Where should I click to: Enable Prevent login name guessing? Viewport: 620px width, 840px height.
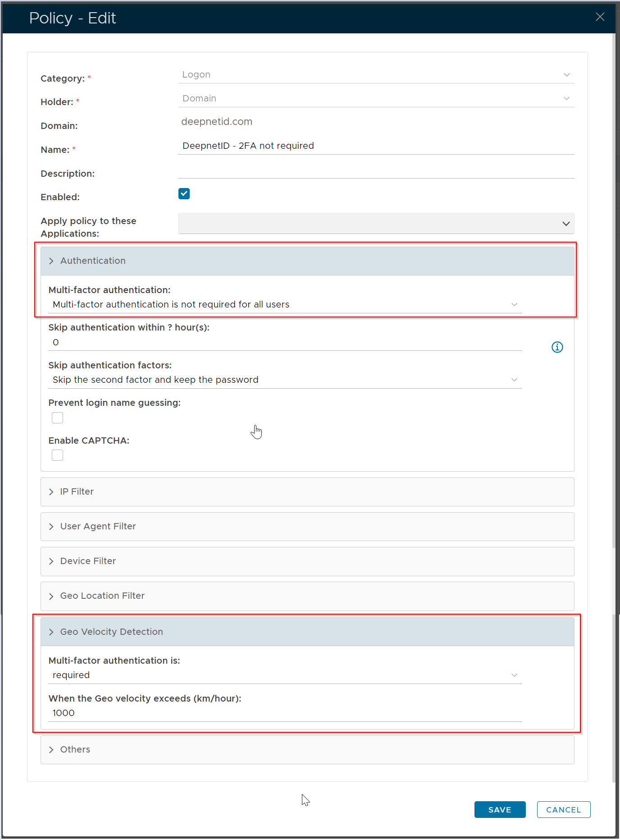(58, 418)
